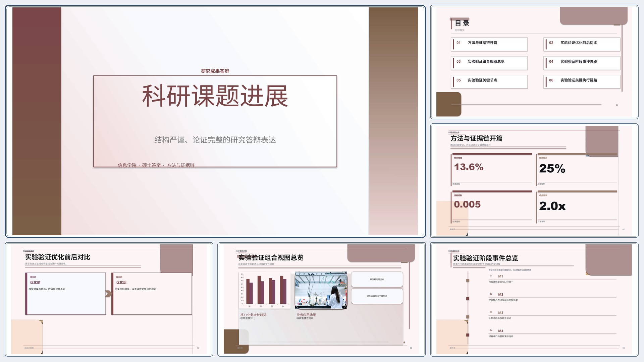Click the 2.0x metric value

pos(552,206)
